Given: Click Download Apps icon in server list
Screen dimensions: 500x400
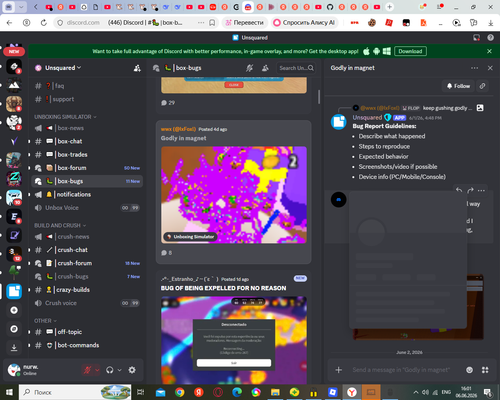Looking at the screenshot, I should click(14, 348).
